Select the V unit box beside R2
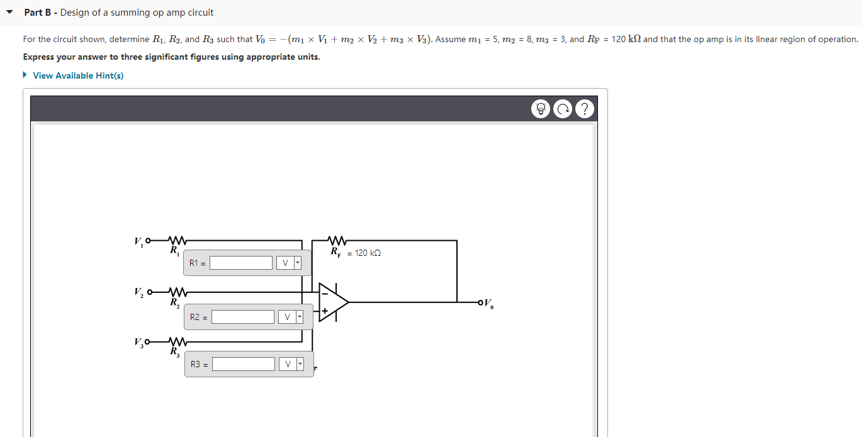 (x=286, y=316)
